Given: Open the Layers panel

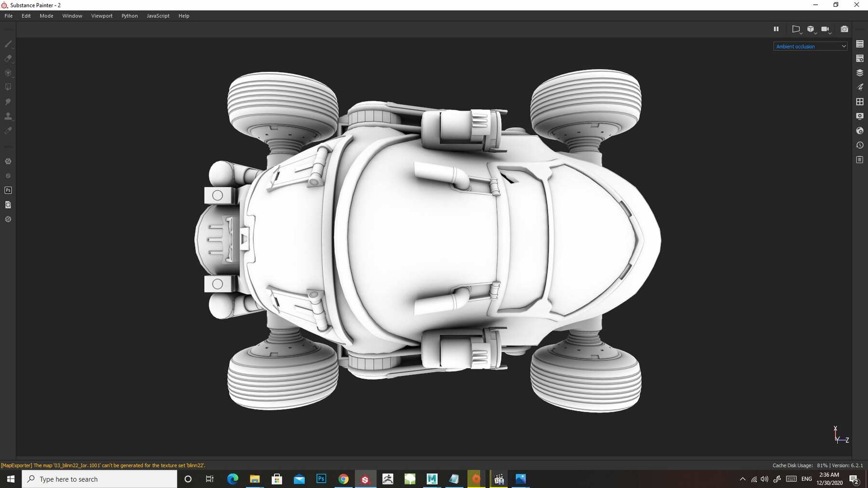Looking at the screenshot, I should (x=860, y=73).
